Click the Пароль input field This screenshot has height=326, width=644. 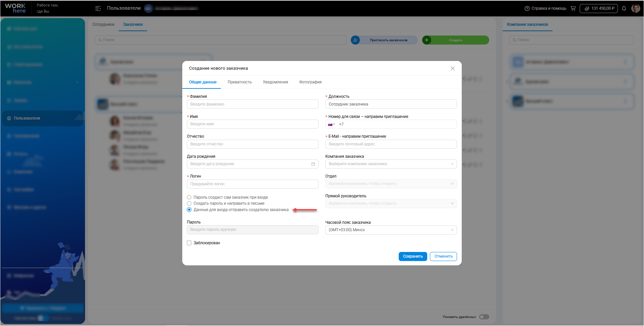tap(253, 230)
